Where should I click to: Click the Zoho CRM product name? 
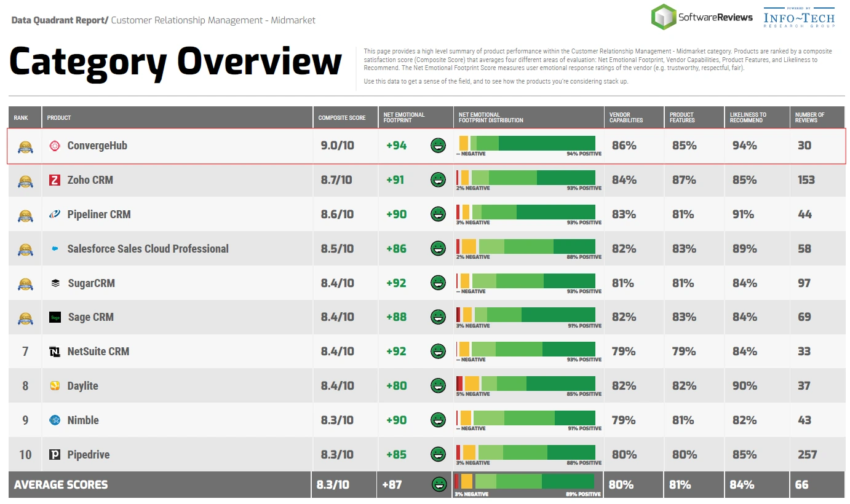[x=90, y=180]
